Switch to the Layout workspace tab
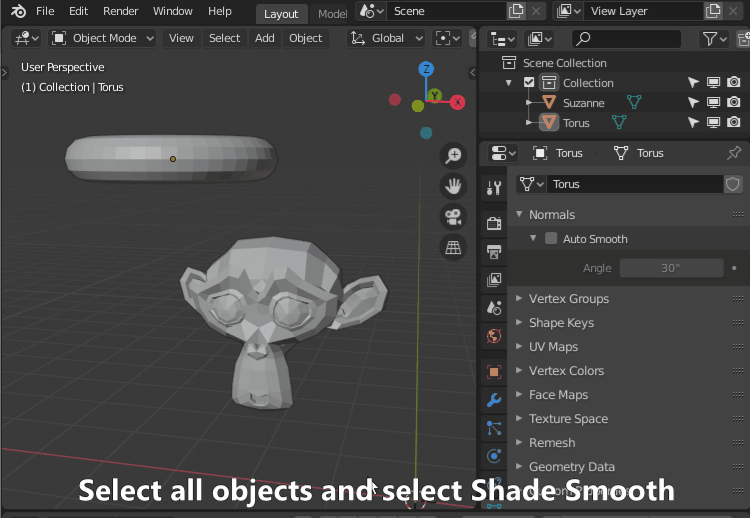 click(281, 14)
